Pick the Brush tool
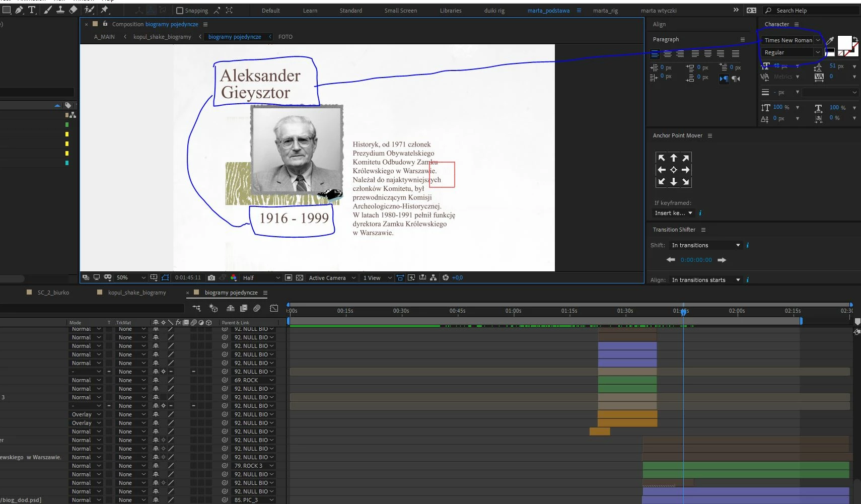This screenshot has width=861, height=504. click(x=48, y=10)
